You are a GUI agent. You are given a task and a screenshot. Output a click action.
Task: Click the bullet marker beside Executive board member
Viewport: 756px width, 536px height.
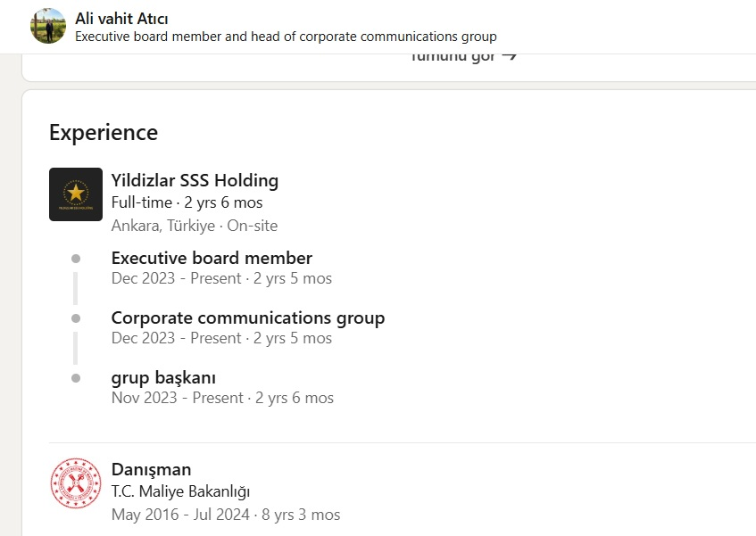(76, 259)
